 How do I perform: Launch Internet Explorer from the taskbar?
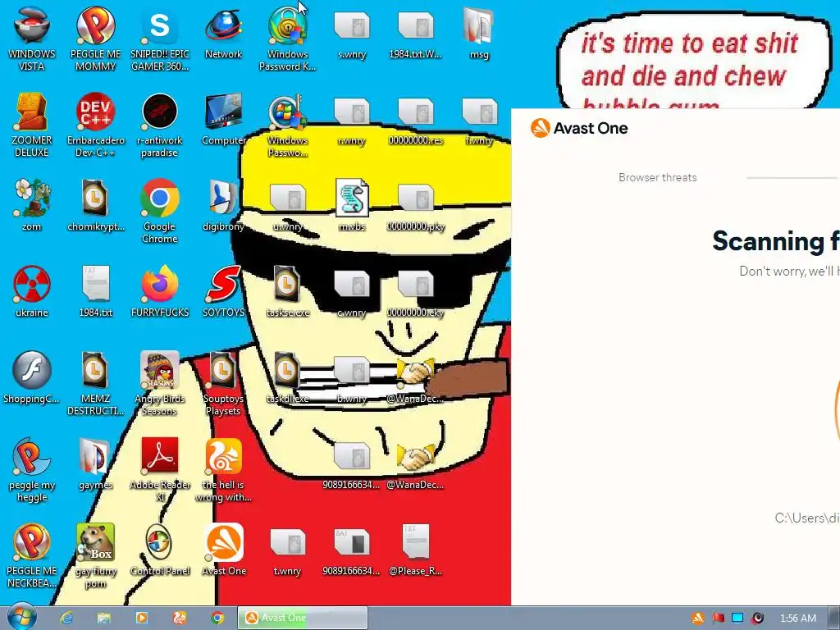tap(66, 618)
